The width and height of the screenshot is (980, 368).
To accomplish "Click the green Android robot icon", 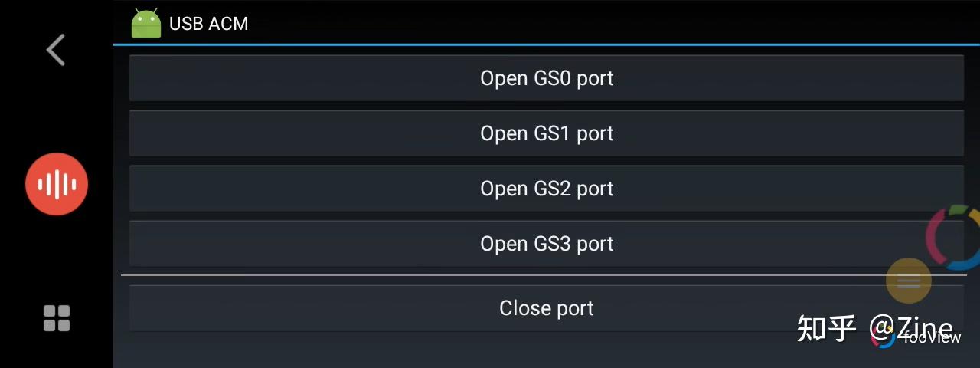I will pos(146,23).
